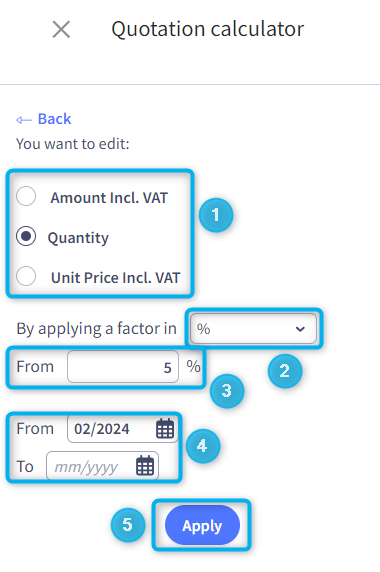
Task: Click the To date mm/yyyy field
Action: tap(102, 466)
